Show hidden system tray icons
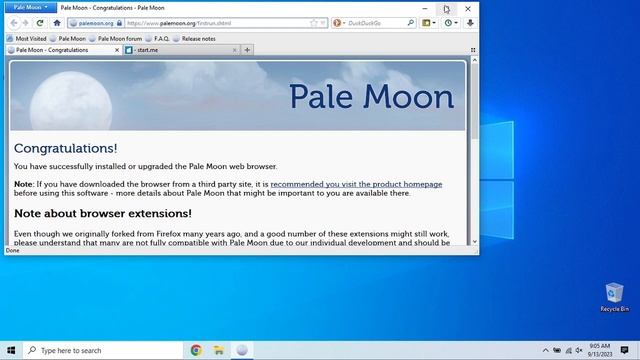The image size is (640, 360). click(545, 350)
